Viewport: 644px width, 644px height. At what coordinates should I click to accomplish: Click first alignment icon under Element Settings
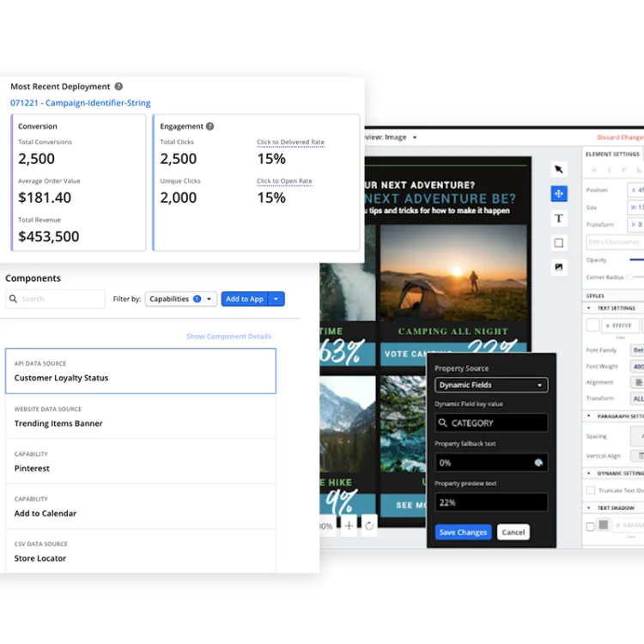[594, 170]
